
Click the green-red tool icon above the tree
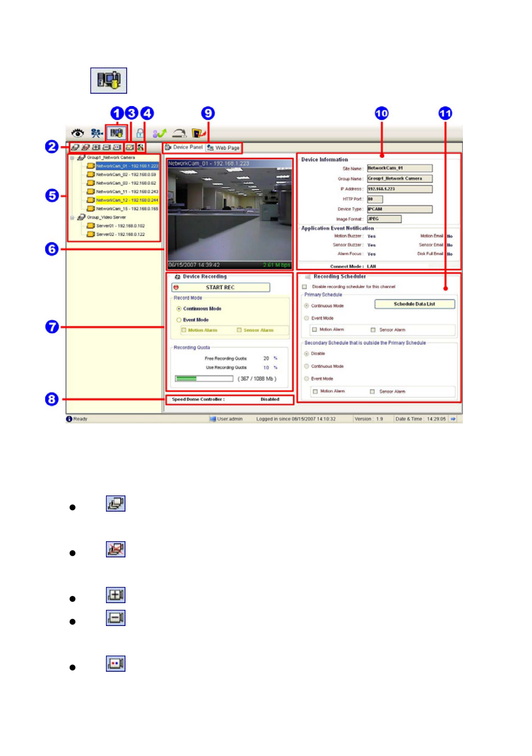point(141,148)
